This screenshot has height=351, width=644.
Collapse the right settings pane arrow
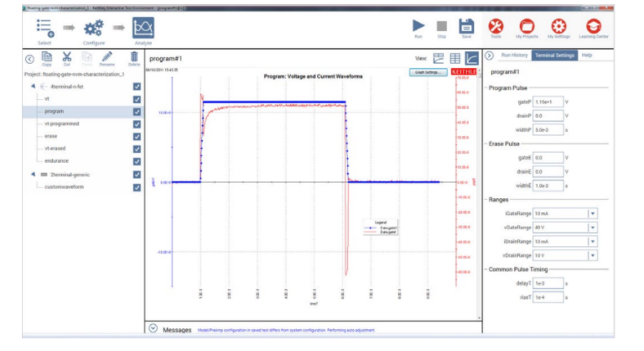(x=489, y=55)
